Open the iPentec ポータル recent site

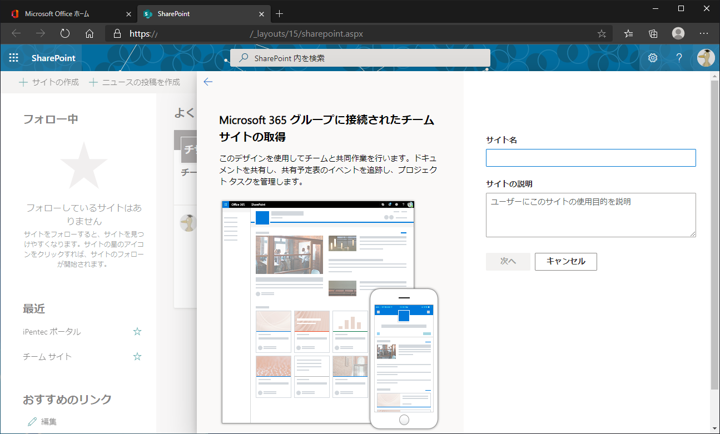pyautogui.click(x=52, y=332)
